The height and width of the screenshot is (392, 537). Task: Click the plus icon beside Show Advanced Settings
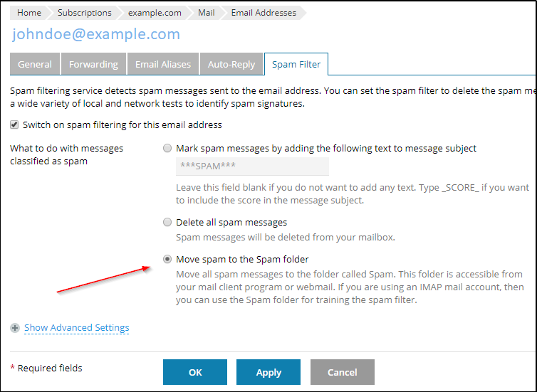click(x=15, y=328)
